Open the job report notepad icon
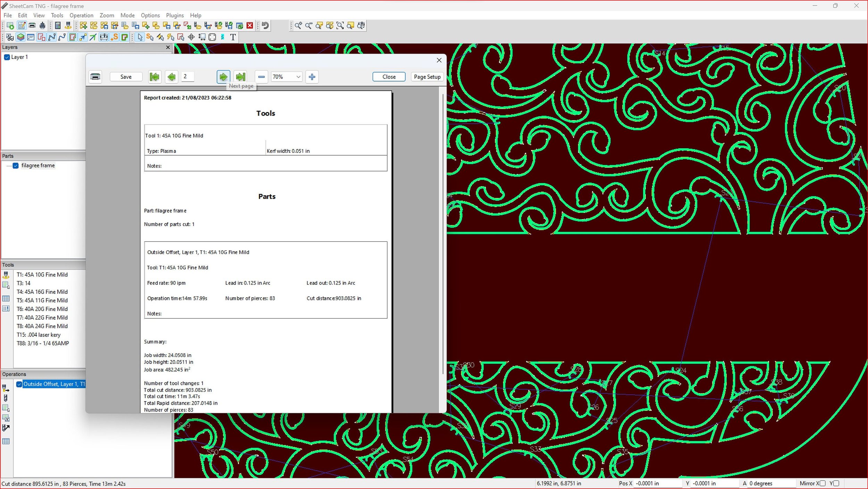This screenshot has width=868, height=489. click(22, 26)
